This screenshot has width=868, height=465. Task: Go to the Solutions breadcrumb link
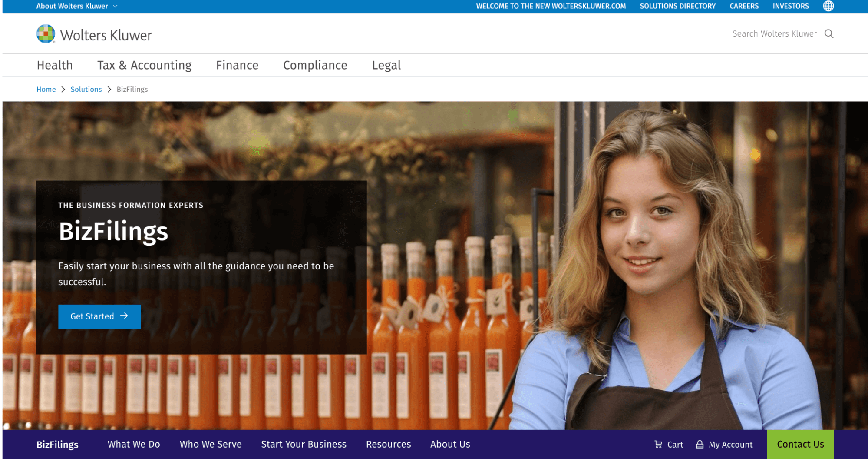click(x=86, y=89)
